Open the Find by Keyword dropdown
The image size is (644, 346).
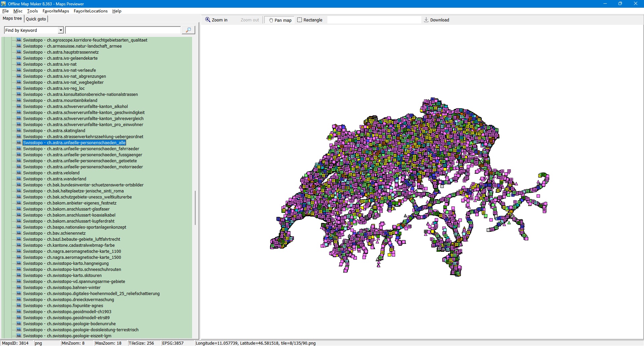point(61,31)
